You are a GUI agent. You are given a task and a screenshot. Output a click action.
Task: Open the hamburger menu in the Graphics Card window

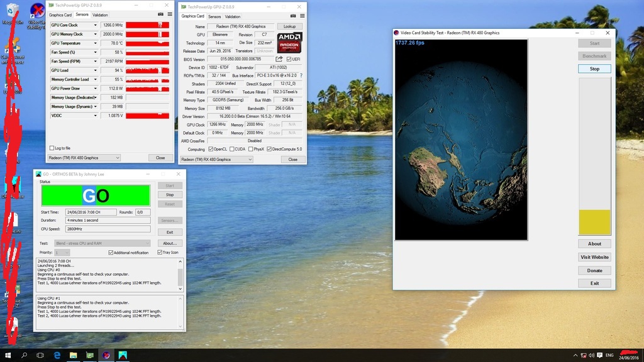click(x=303, y=16)
